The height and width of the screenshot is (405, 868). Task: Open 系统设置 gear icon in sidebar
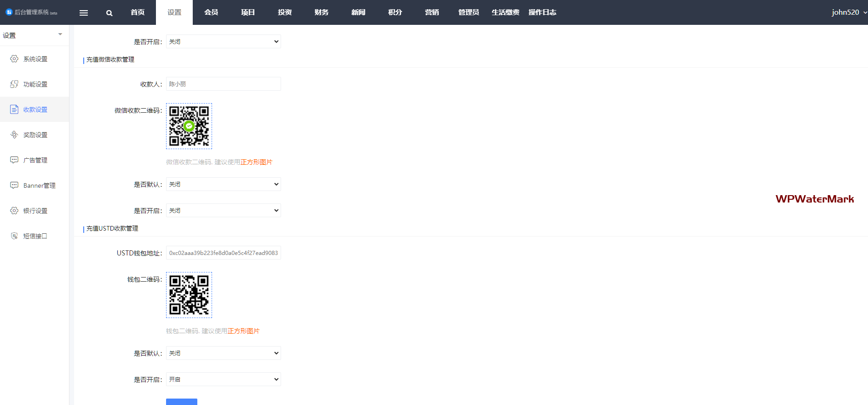pos(14,59)
